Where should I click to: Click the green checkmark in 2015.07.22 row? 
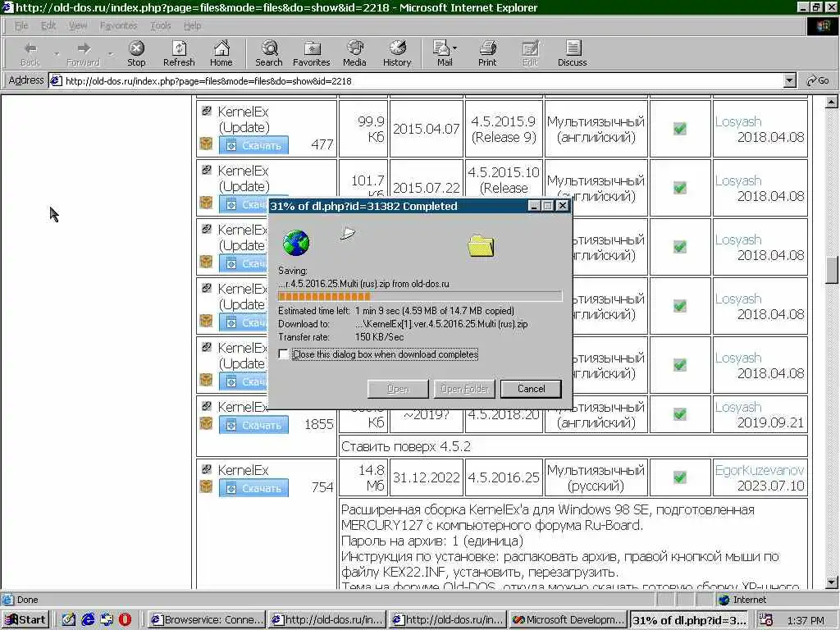coord(680,188)
